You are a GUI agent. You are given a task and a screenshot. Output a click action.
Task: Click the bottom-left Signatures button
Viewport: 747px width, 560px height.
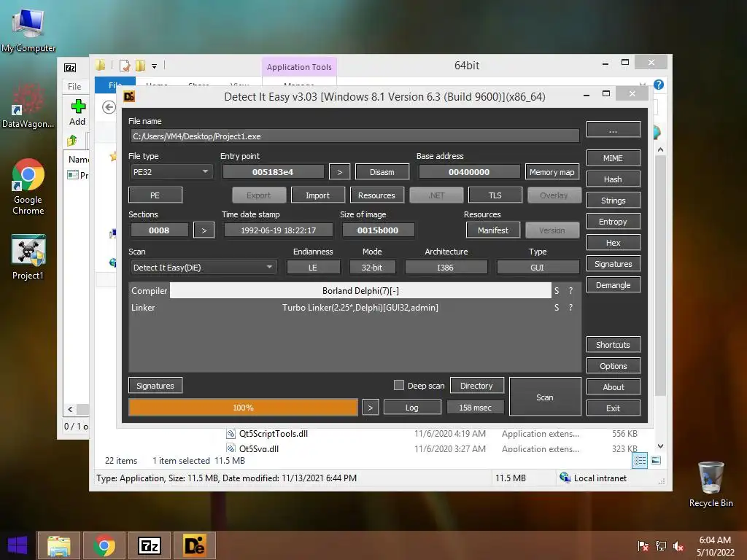click(x=155, y=386)
